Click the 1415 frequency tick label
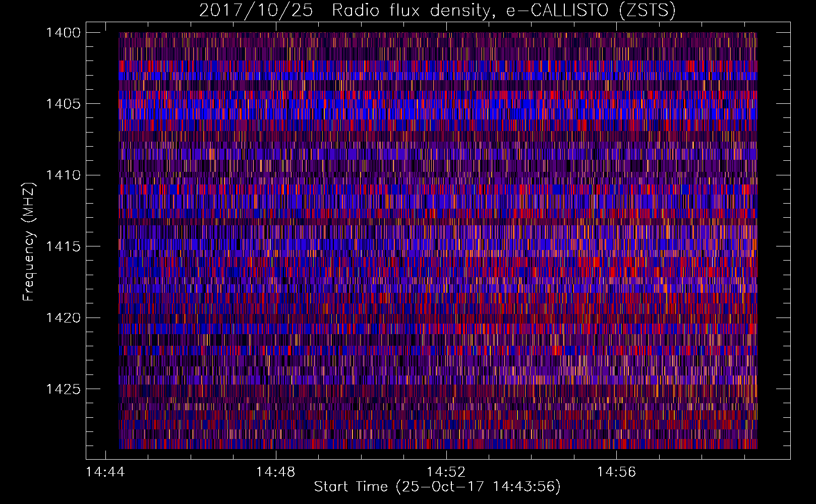The width and height of the screenshot is (816, 504). pos(63,246)
